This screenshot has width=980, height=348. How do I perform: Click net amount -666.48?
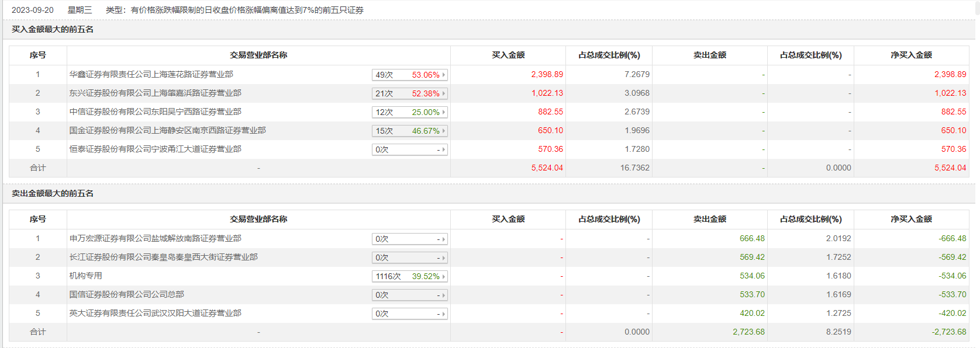pyautogui.click(x=953, y=238)
